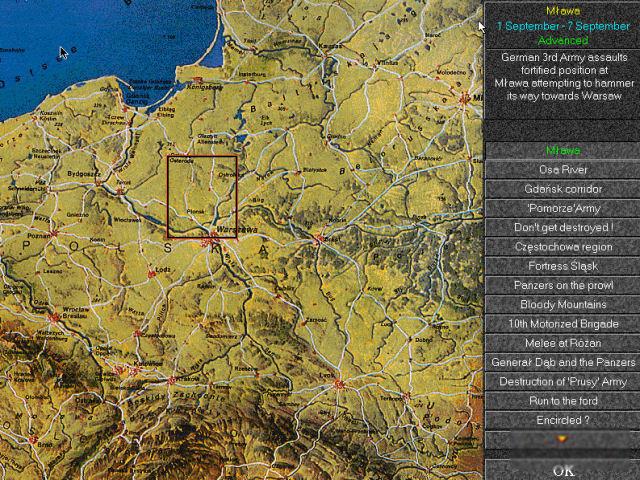Click the Brno label on the map
Screen dimensions: 640x480
coord(44,444)
